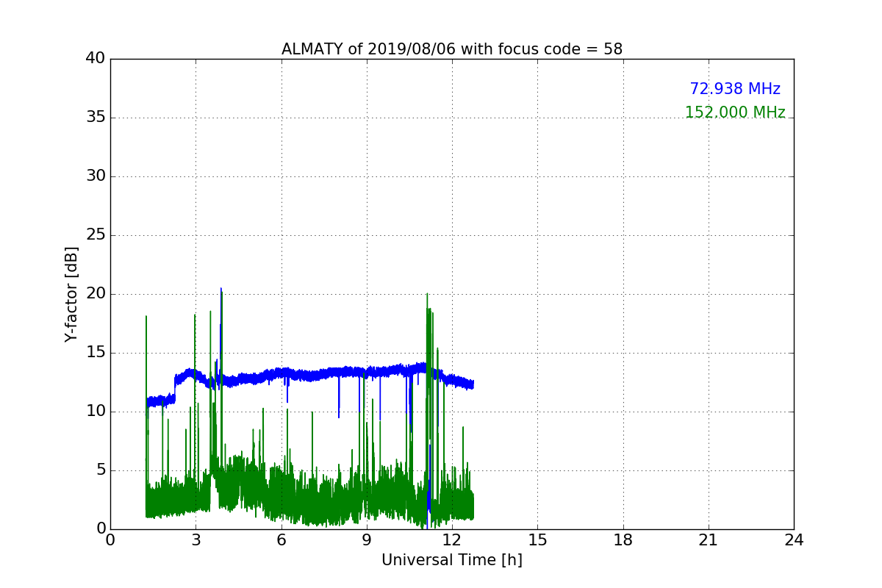Click the y-axis tick label '30'
The height and width of the screenshot is (588, 882).
coord(95,176)
